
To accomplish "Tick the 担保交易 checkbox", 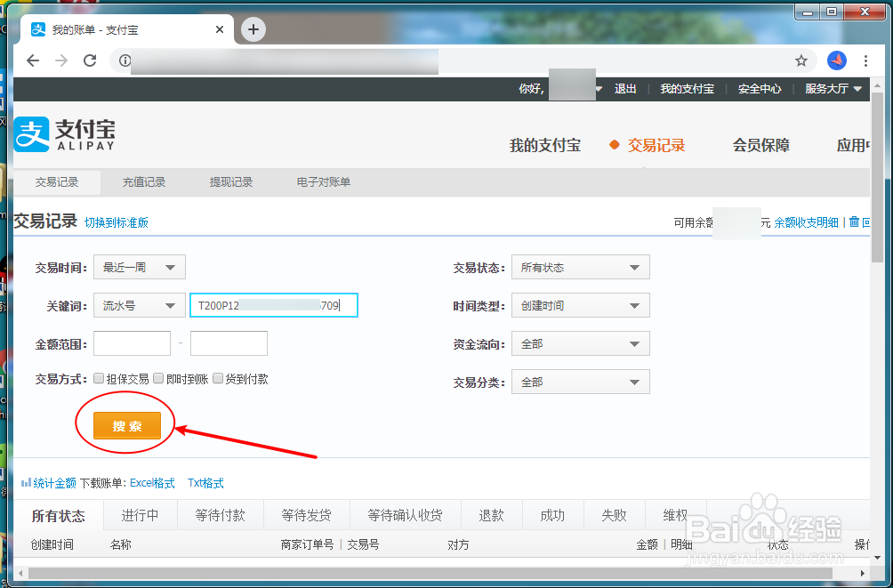I will pyautogui.click(x=99, y=378).
